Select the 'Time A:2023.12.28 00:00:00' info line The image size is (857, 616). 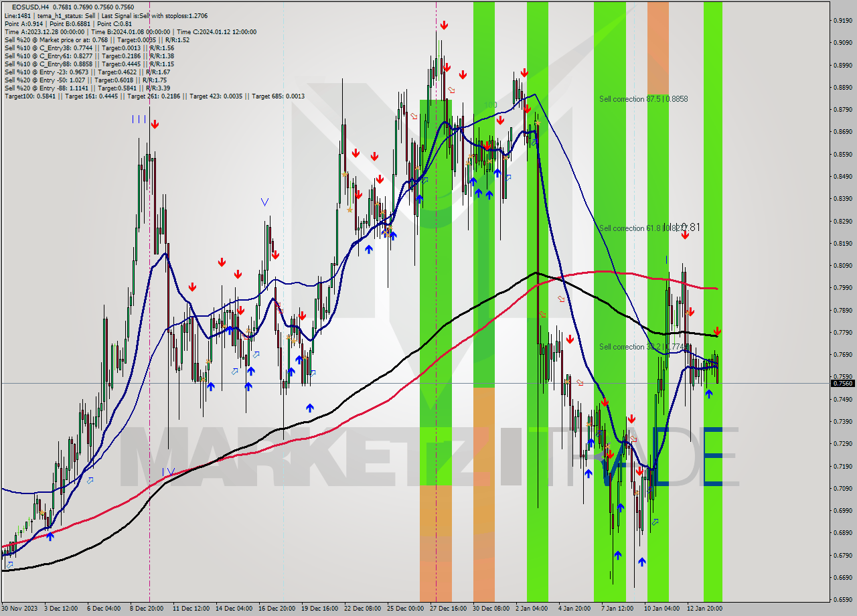(x=130, y=31)
